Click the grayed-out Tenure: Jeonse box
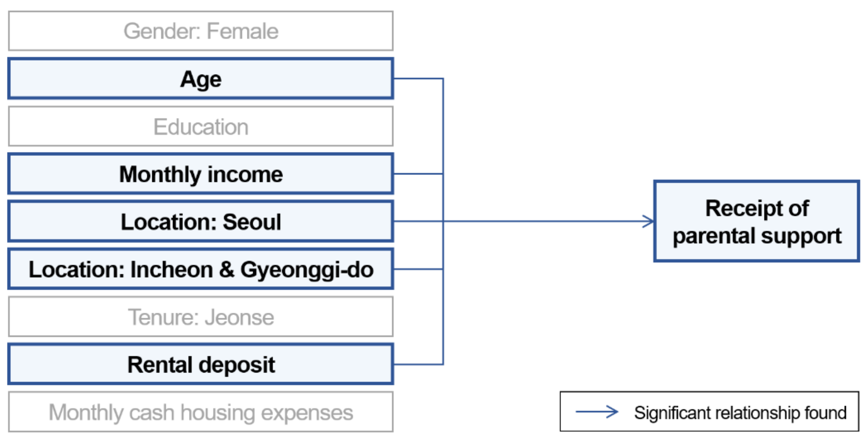The height and width of the screenshot is (442, 868). coord(201,317)
